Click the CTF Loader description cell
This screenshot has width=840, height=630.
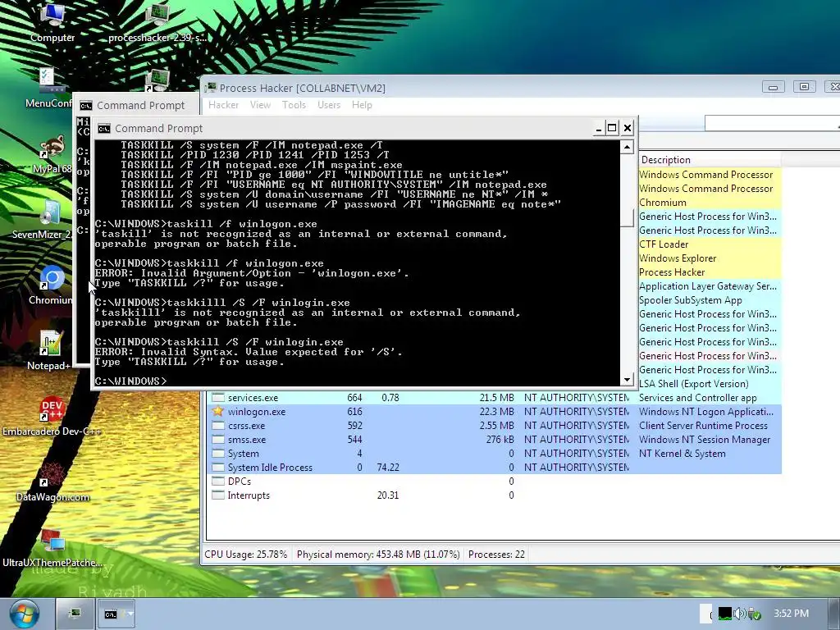664,244
